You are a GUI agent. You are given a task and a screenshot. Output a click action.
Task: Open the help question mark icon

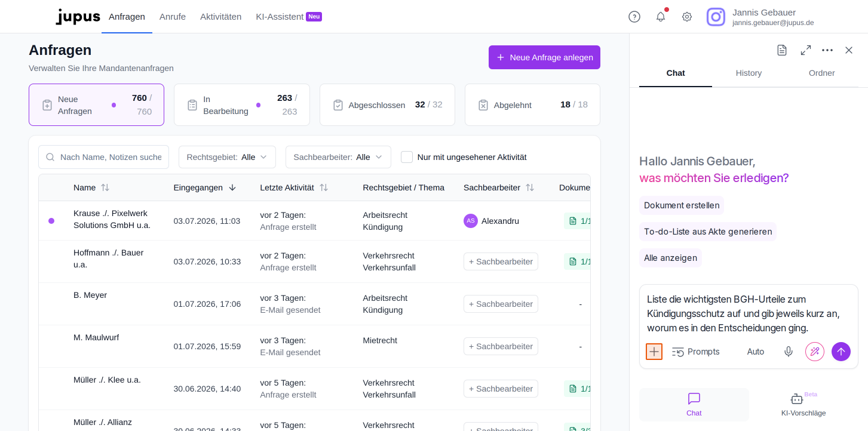click(x=634, y=17)
